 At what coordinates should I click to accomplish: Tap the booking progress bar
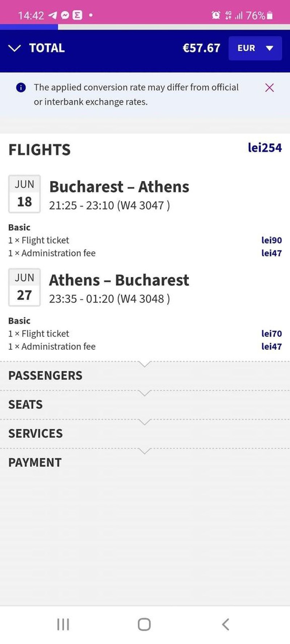145,27
